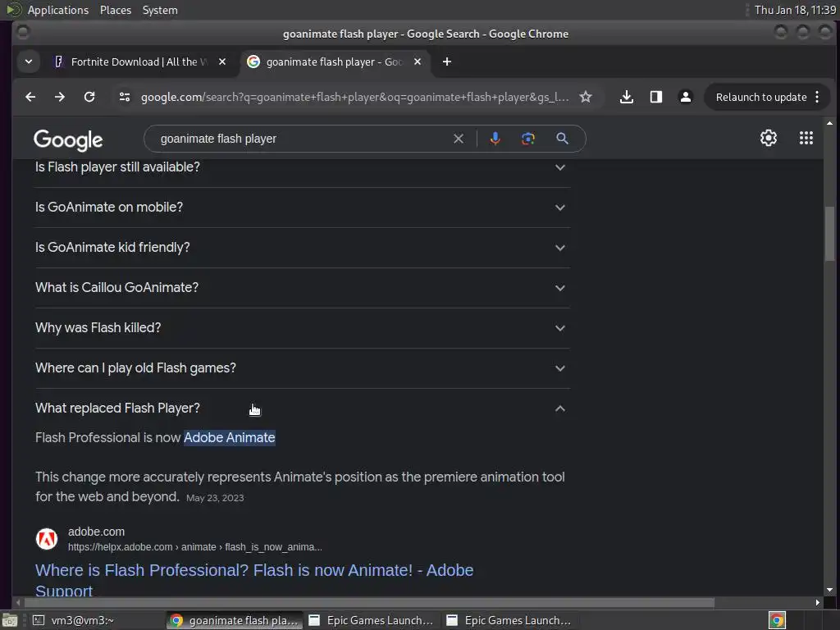
Task: Click highlighted 'Adobe Animate' text
Action: coord(230,438)
